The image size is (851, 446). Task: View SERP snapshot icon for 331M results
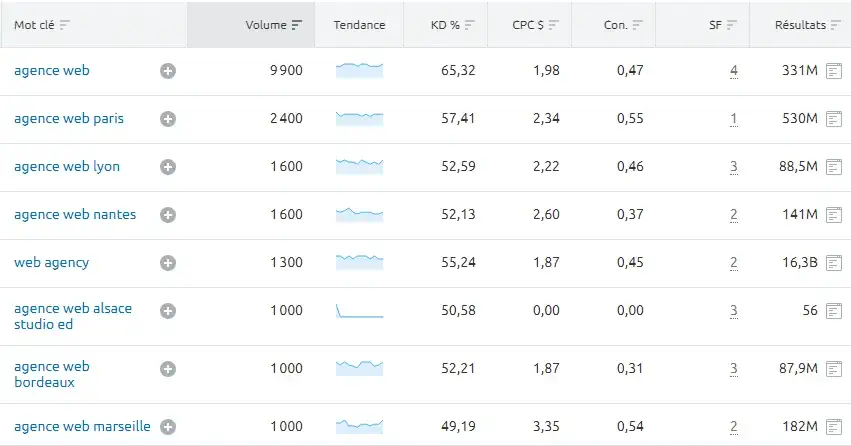click(x=834, y=71)
